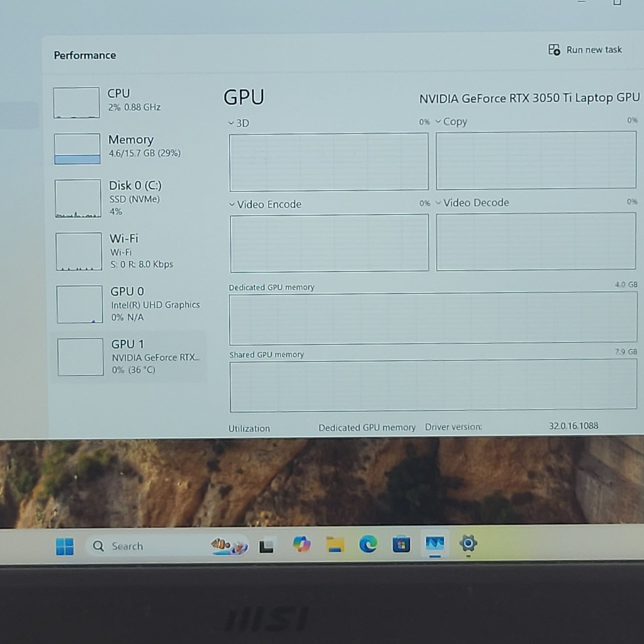Click the Task View taskbar icon
644x644 pixels.
click(266, 546)
